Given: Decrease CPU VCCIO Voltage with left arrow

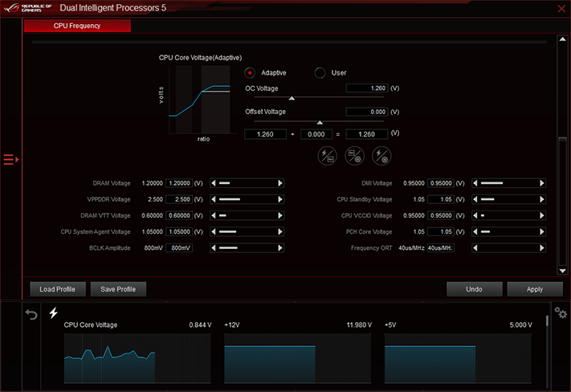Looking at the screenshot, I should [x=475, y=215].
